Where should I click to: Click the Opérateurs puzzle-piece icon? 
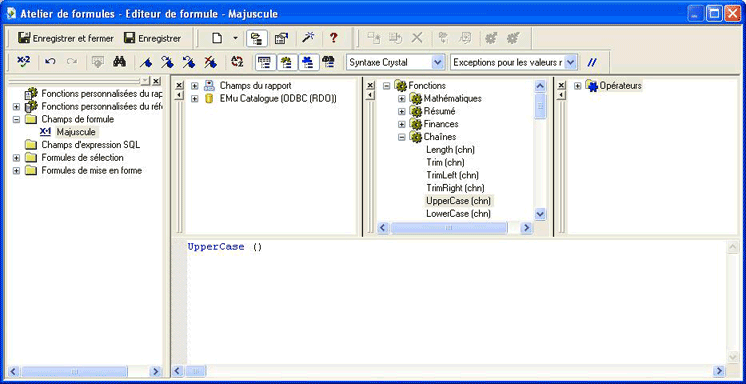592,86
